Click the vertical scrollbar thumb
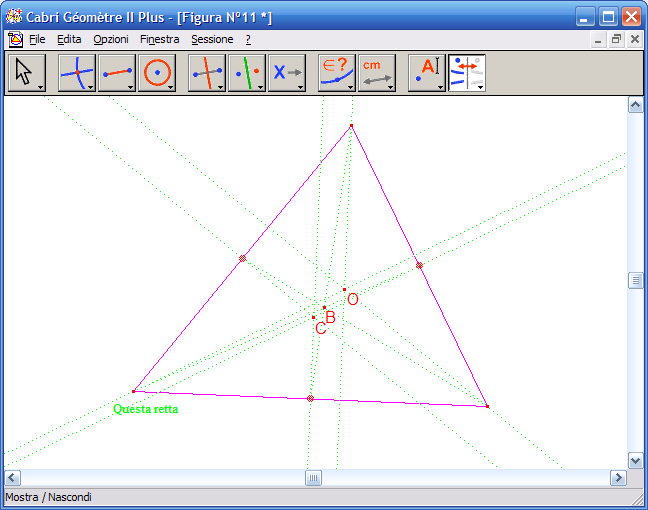Viewport: 648px width, 510px height. click(636, 281)
